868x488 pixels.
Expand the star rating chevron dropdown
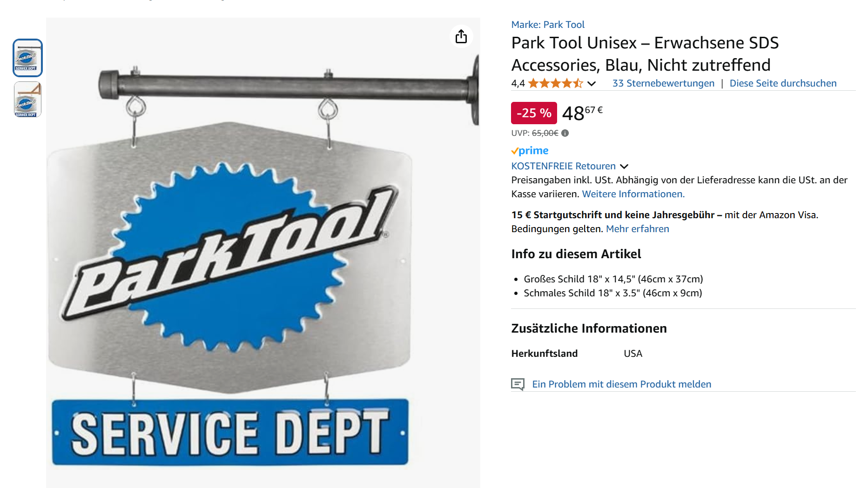coord(592,84)
